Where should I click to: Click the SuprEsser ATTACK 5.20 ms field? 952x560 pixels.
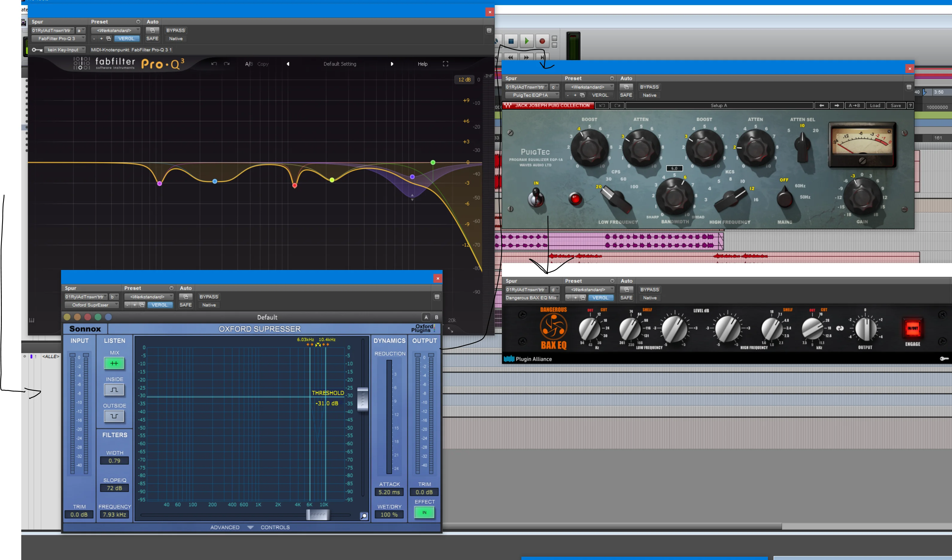389,492
